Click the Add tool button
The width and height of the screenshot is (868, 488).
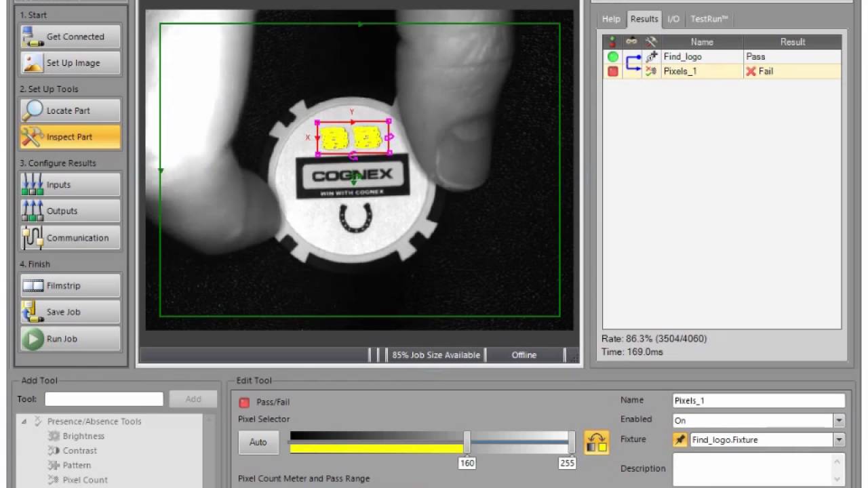[x=193, y=399]
